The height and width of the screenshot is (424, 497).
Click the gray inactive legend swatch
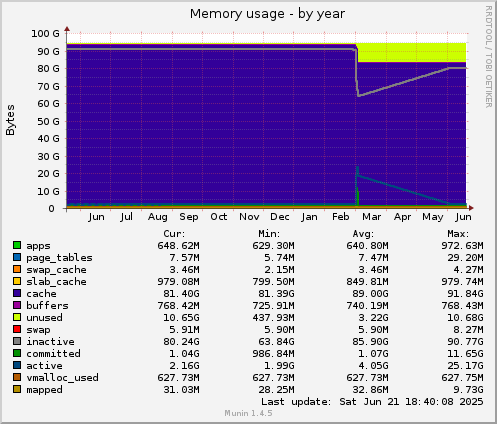point(17,341)
